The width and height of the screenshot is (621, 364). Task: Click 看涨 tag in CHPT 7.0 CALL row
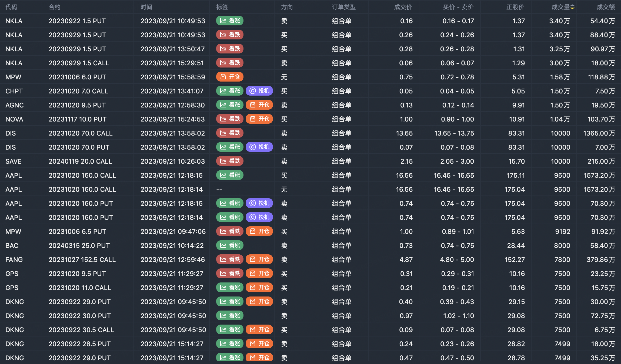(x=230, y=91)
